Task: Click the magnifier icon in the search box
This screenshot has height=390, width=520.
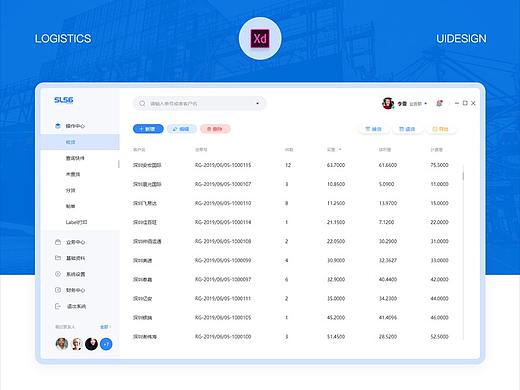Action: click(142, 104)
